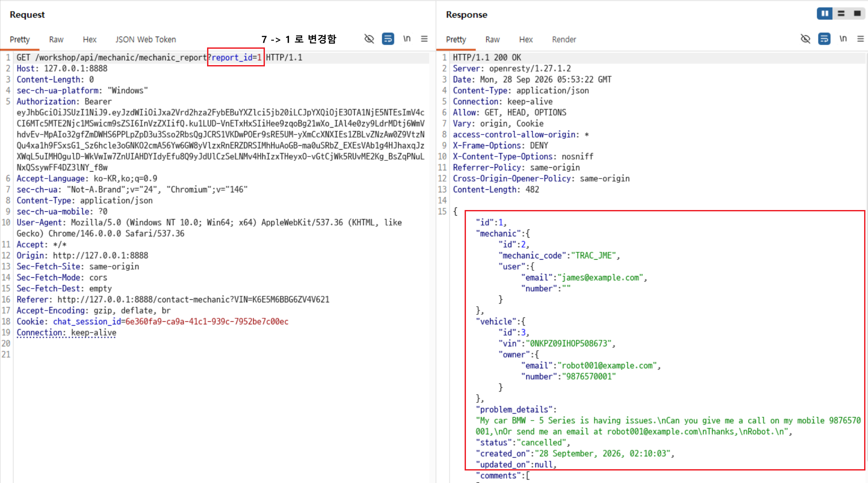868x483 pixels.
Task: Click the robot001@example.com owner email
Action: point(607,365)
